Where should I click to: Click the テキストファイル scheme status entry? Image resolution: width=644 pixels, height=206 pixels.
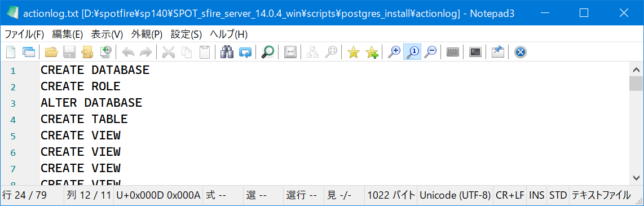pos(601,195)
